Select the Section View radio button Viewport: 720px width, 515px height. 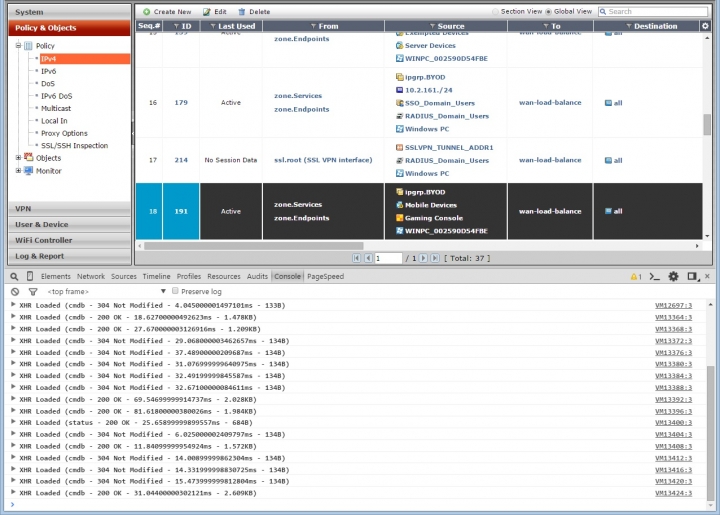pyautogui.click(x=495, y=11)
